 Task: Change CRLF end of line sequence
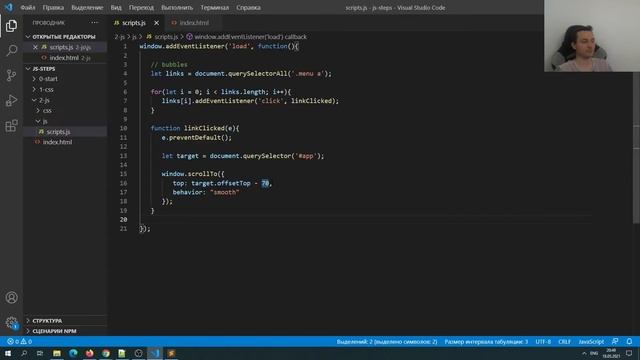[x=564, y=342]
